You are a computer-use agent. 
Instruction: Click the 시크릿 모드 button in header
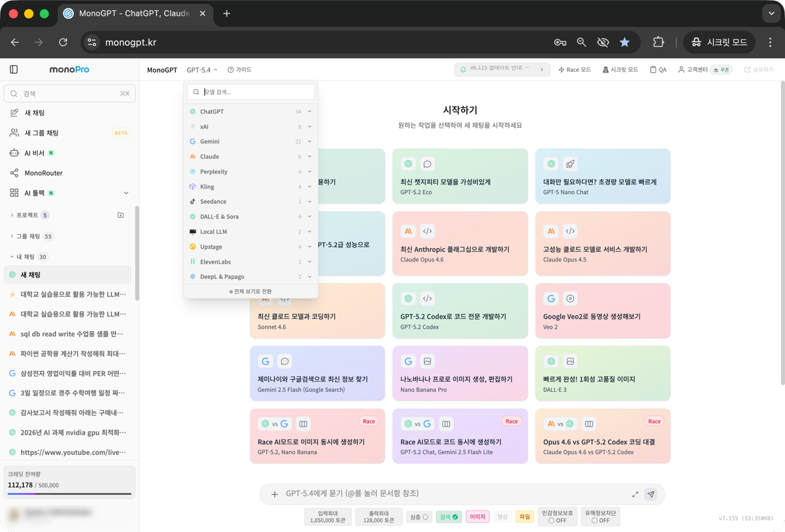tap(620, 69)
